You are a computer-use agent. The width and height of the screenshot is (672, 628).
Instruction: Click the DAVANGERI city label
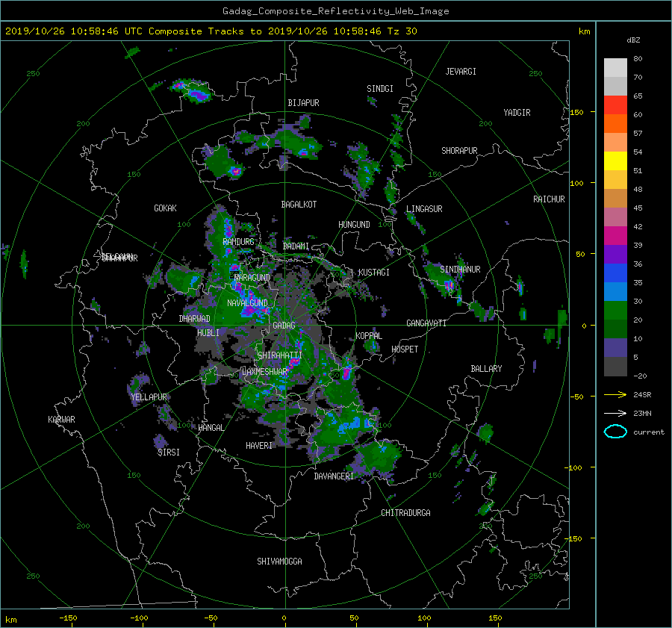click(x=334, y=476)
